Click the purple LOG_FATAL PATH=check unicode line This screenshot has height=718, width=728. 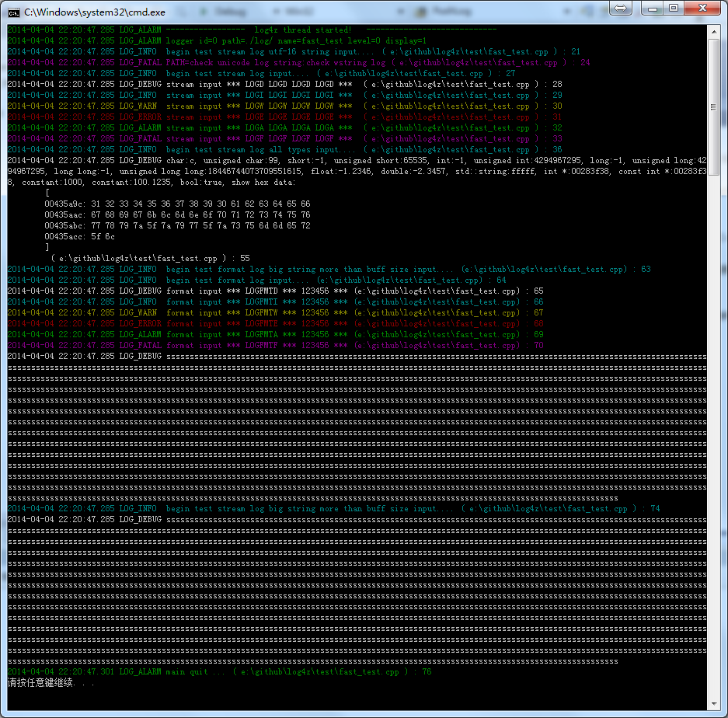[295, 62]
